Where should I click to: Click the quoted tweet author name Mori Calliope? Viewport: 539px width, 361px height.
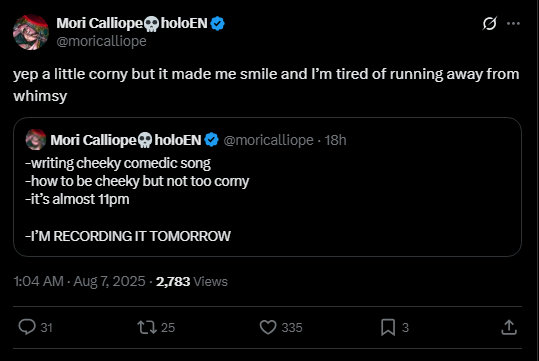tap(126, 140)
